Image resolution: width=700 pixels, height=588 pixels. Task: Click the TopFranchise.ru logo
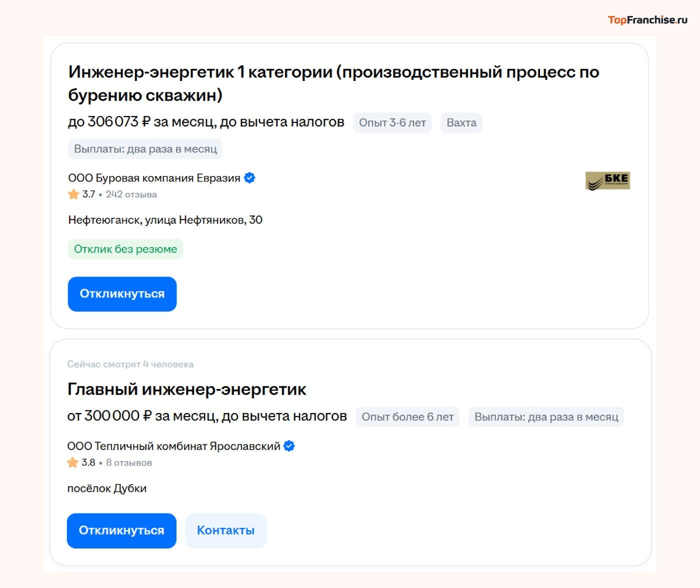647,20
